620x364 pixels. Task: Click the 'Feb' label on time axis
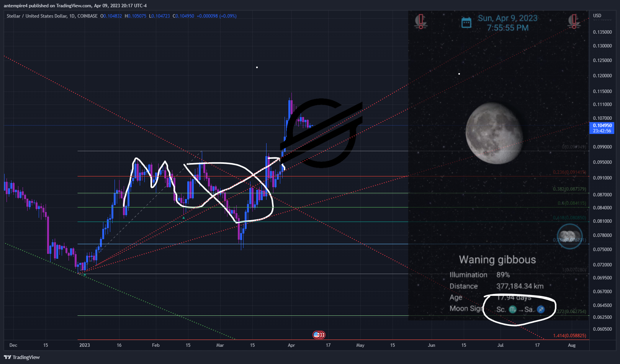155,345
